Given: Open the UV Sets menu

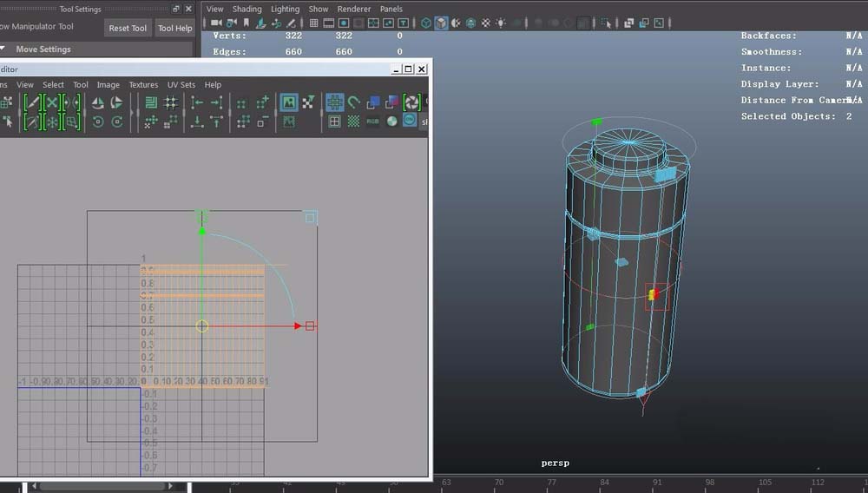Looking at the screenshot, I should [181, 85].
